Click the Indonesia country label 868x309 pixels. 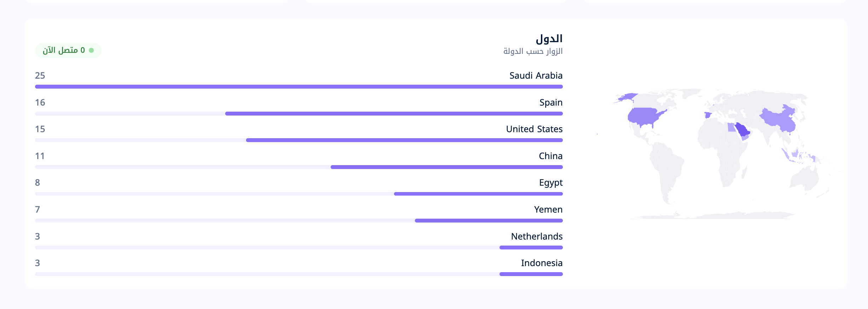(x=542, y=263)
